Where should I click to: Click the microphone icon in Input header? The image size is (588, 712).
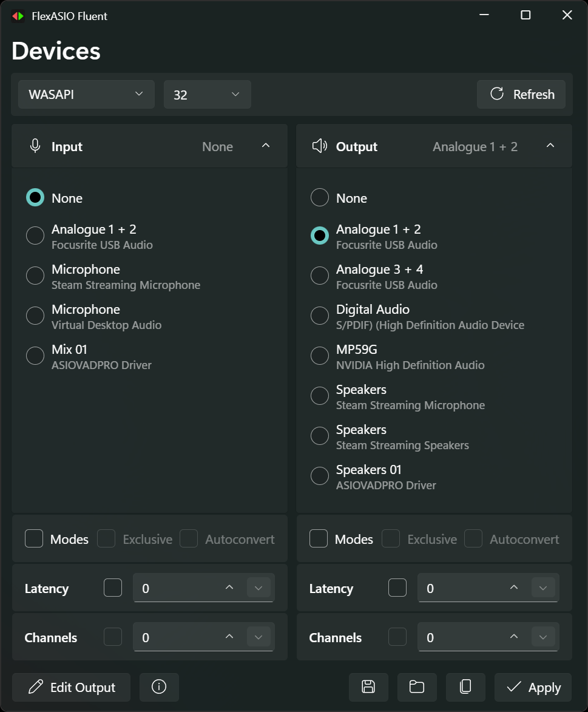[35, 146]
